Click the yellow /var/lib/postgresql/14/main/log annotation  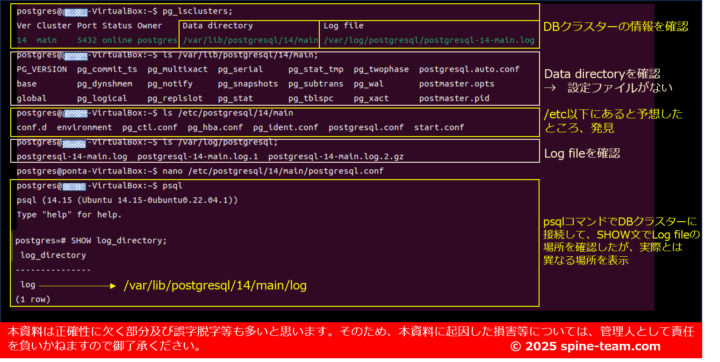point(215,286)
